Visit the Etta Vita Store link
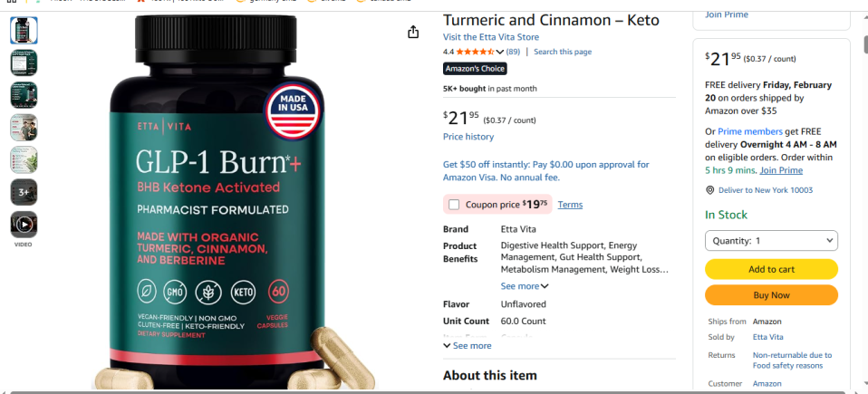 pyautogui.click(x=490, y=37)
